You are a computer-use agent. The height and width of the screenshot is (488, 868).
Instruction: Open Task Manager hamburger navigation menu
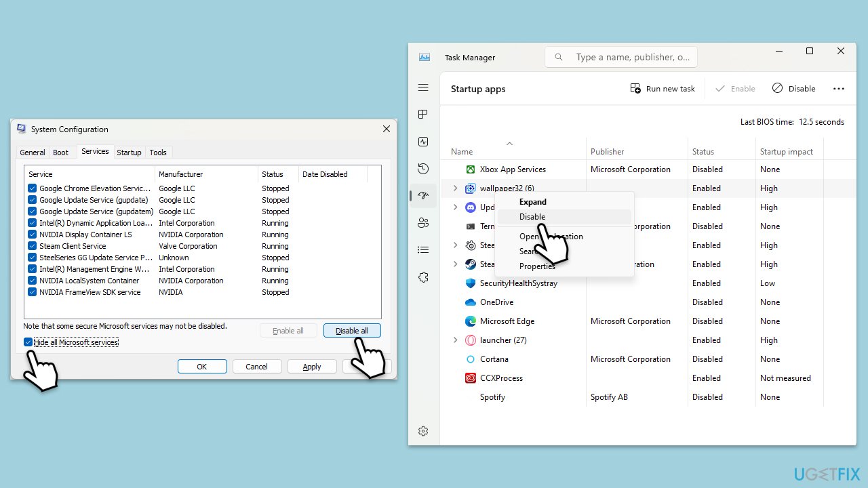423,87
